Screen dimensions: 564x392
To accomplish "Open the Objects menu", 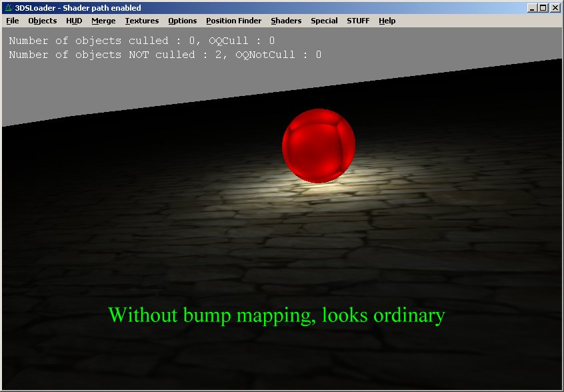I will [43, 21].
